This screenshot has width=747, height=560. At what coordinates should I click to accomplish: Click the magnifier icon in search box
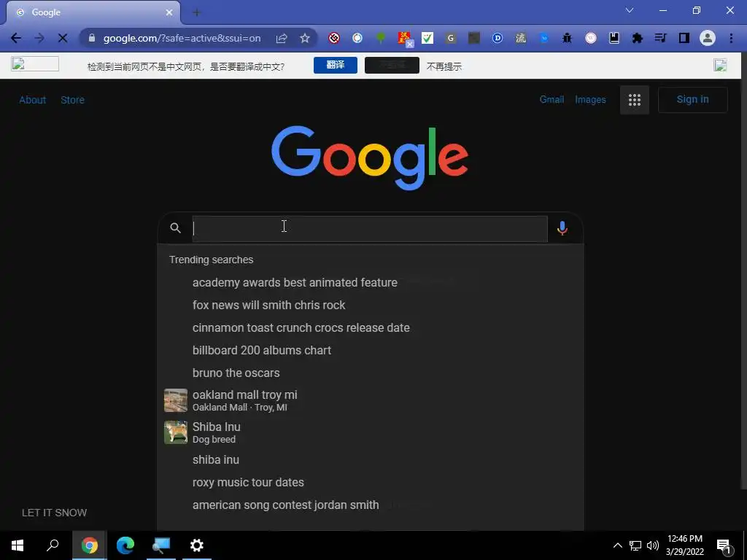point(175,228)
